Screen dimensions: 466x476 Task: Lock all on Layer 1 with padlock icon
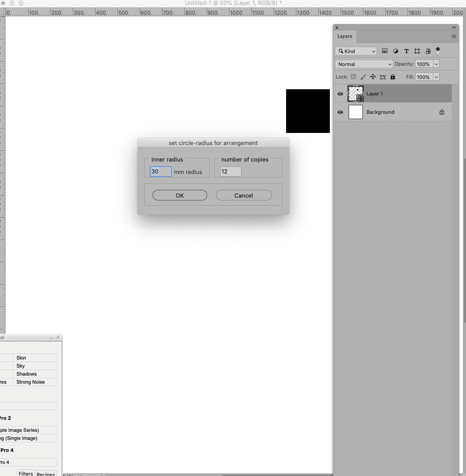click(393, 77)
